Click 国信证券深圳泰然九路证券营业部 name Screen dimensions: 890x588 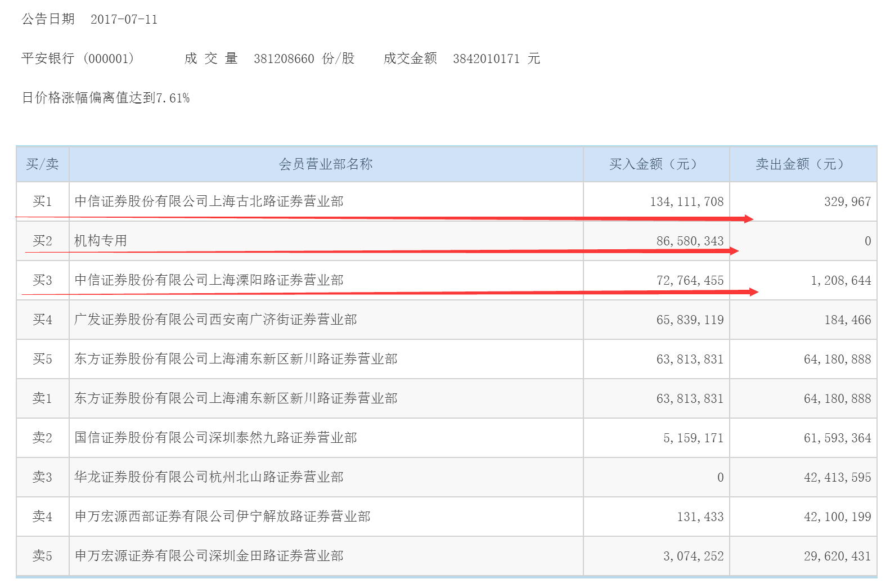[x=215, y=438]
